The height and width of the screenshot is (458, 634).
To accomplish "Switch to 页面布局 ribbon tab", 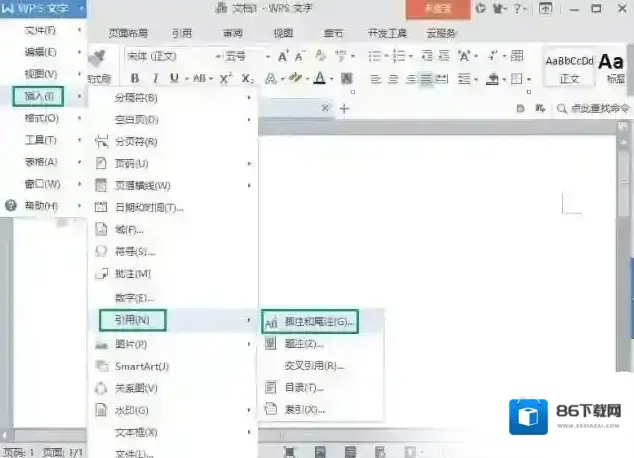I will 128,33.
